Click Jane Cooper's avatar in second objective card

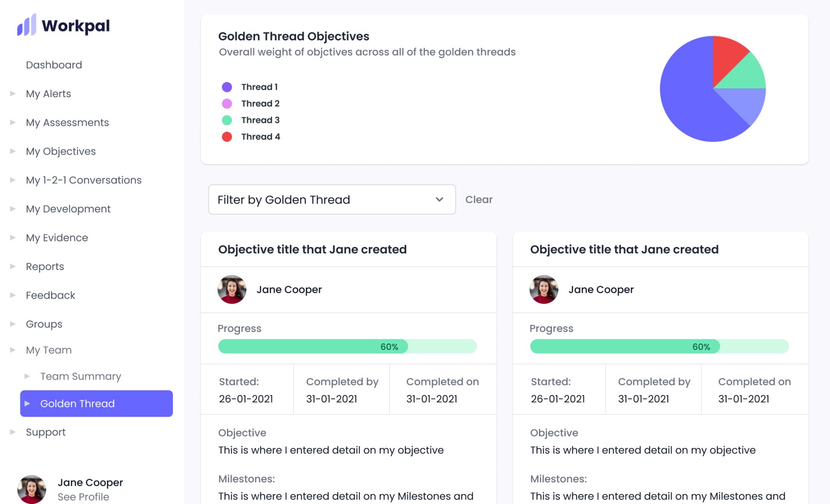(x=544, y=289)
